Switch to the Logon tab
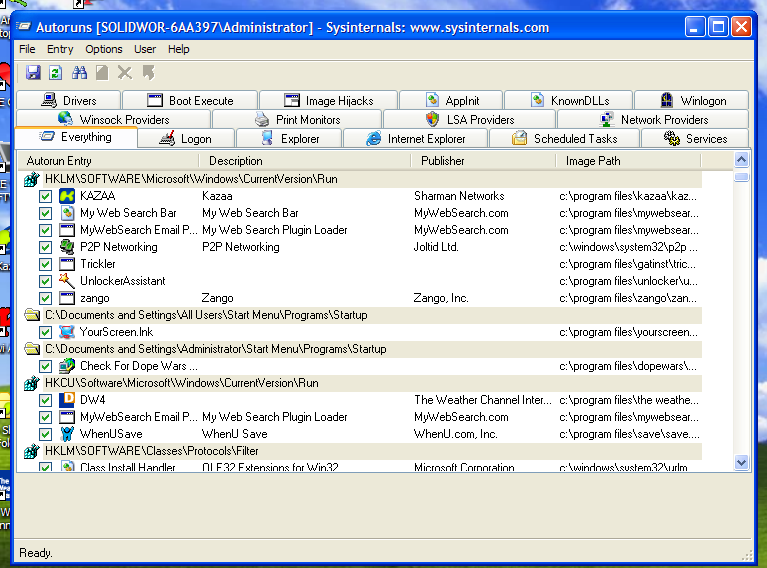This screenshot has height=568, width=767. (x=186, y=139)
